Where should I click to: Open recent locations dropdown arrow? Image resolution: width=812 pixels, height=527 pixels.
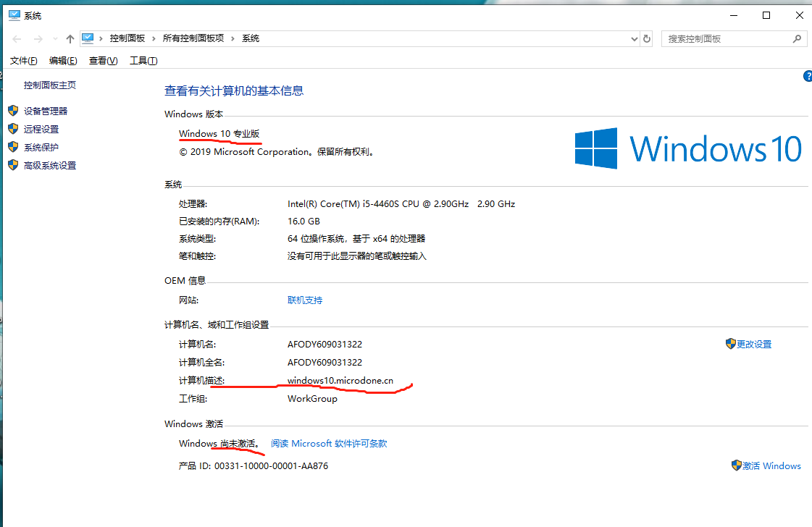(x=55, y=39)
